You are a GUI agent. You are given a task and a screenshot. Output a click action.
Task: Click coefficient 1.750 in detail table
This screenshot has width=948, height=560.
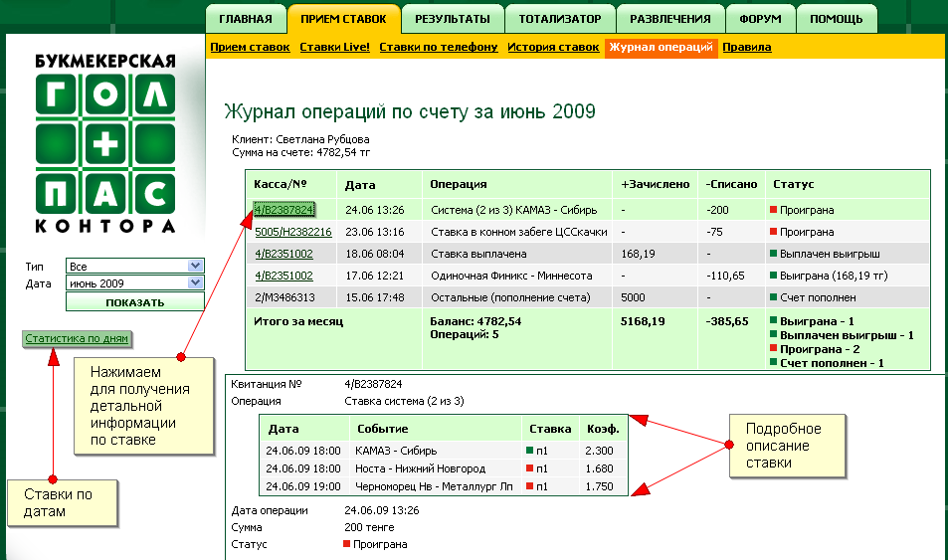click(599, 486)
